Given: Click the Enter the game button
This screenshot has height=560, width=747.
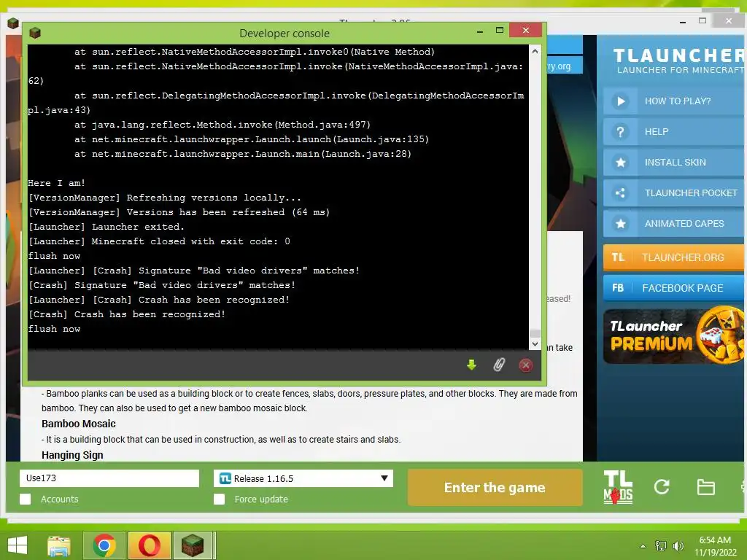Looking at the screenshot, I should (495, 487).
